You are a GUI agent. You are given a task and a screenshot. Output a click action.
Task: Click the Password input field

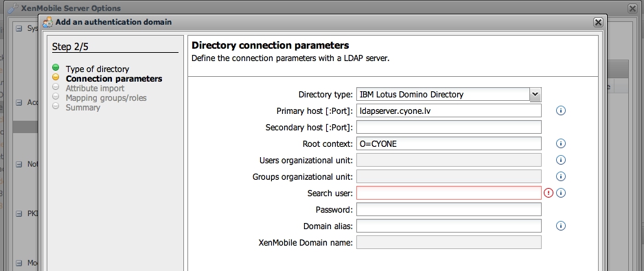click(448, 209)
